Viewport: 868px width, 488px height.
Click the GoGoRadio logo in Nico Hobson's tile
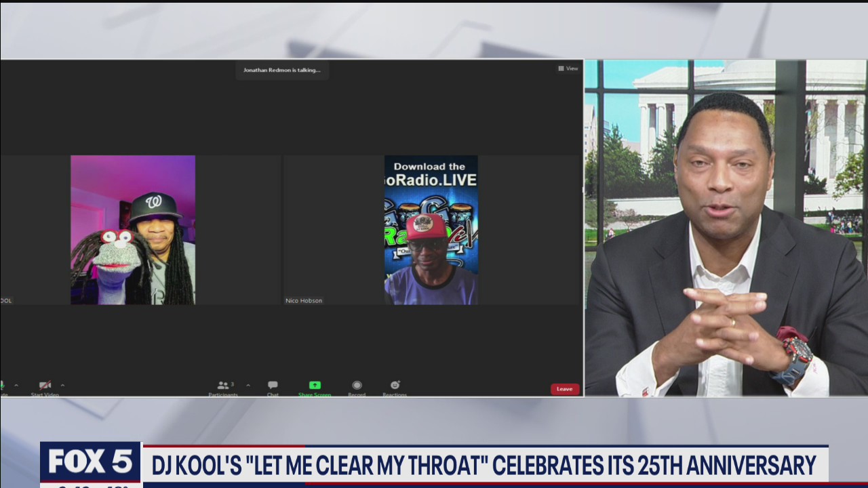432,217
